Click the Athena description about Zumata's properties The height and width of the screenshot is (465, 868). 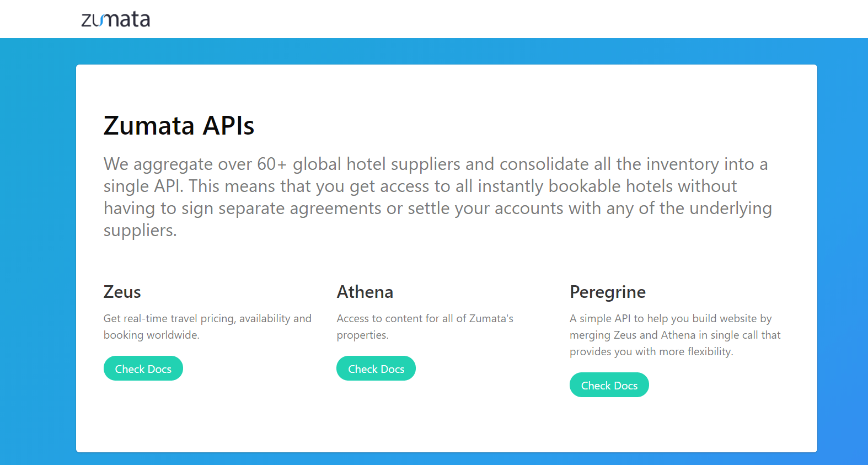(x=425, y=327)
